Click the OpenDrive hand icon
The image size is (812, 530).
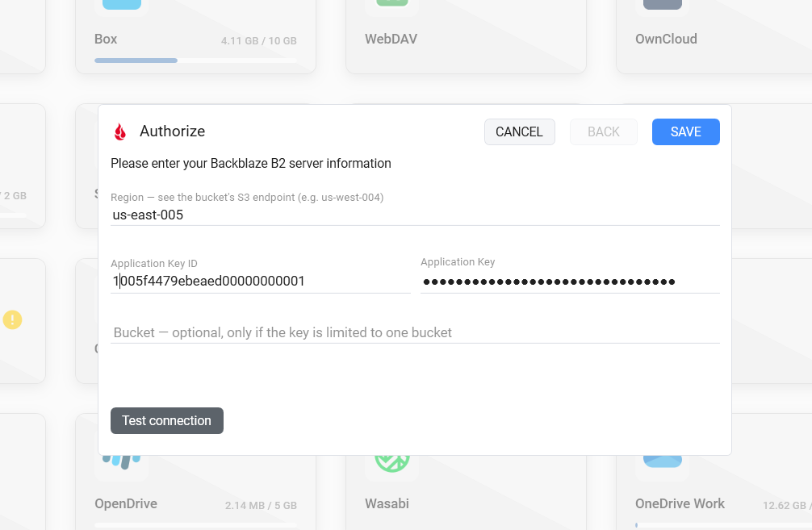pyautogui.click(x=122, y=461)
